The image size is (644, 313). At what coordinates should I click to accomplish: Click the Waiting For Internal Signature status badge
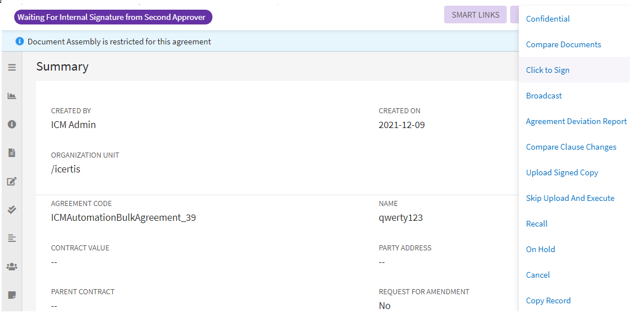tap(112, 17)
